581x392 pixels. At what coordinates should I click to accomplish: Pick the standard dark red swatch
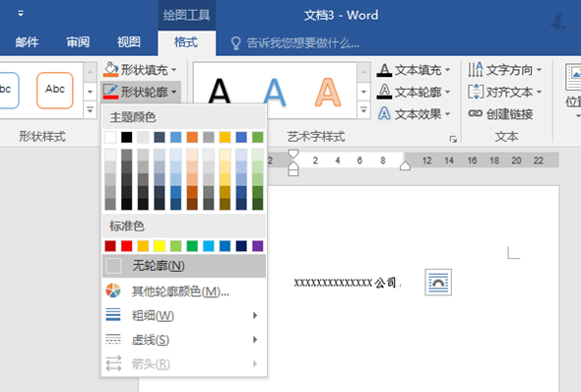pyautogui.click(x=110, y=246)
